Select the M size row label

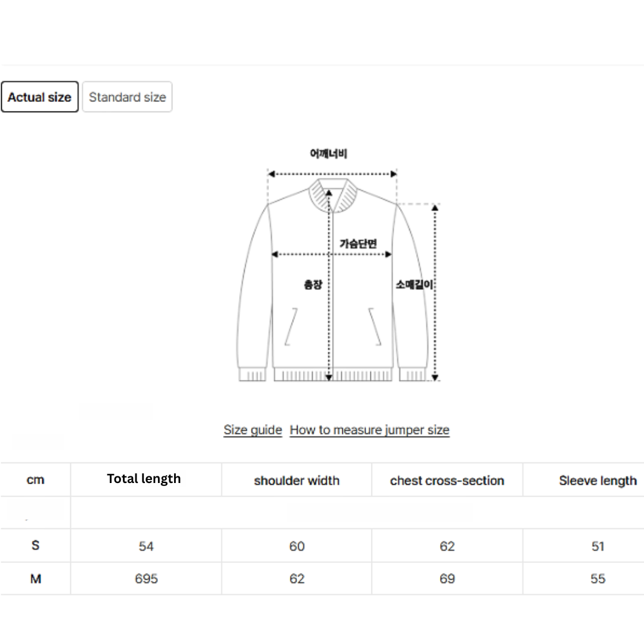[x=35, y=578]
